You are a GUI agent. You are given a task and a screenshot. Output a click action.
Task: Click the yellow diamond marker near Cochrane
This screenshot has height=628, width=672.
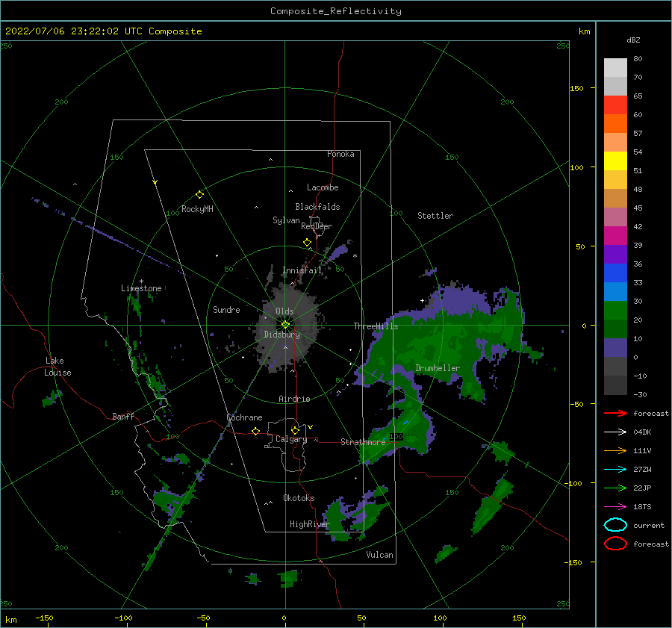(256, 431)
